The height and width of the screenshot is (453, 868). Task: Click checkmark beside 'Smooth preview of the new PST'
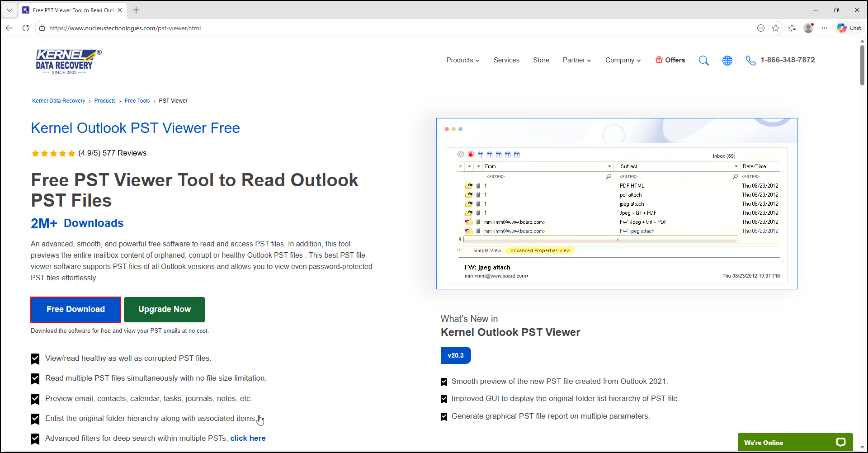(444, 382)
